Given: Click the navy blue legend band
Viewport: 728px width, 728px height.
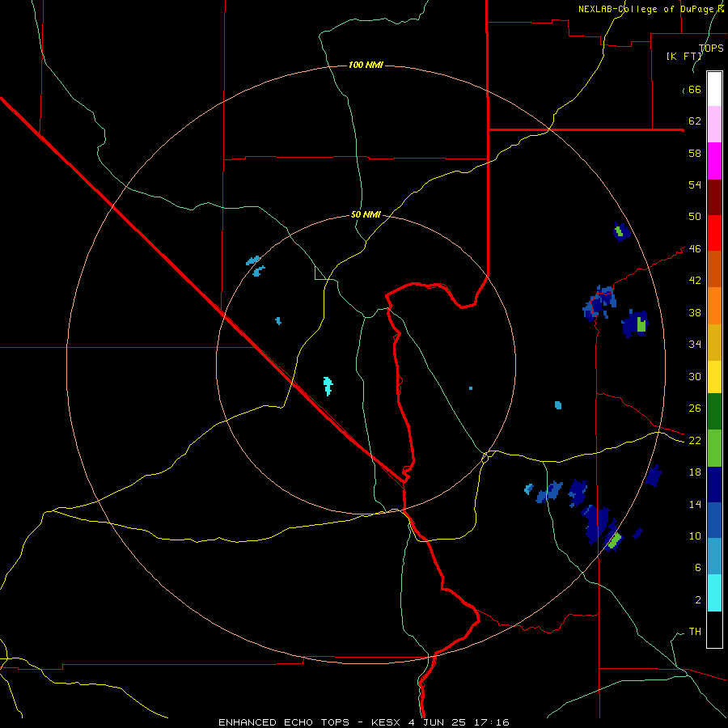Looking at the screenshot, I should pos(714,485).
